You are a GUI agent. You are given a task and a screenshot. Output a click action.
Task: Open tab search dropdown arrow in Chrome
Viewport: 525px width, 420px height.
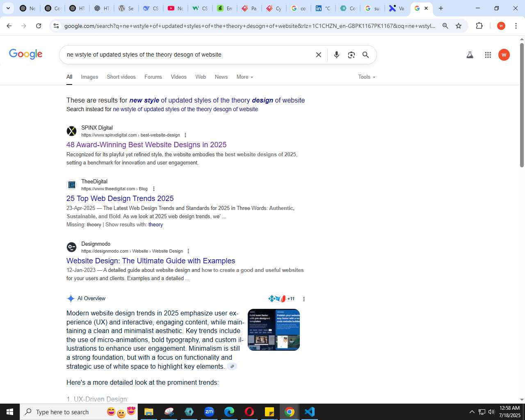(x=8, y=8)
